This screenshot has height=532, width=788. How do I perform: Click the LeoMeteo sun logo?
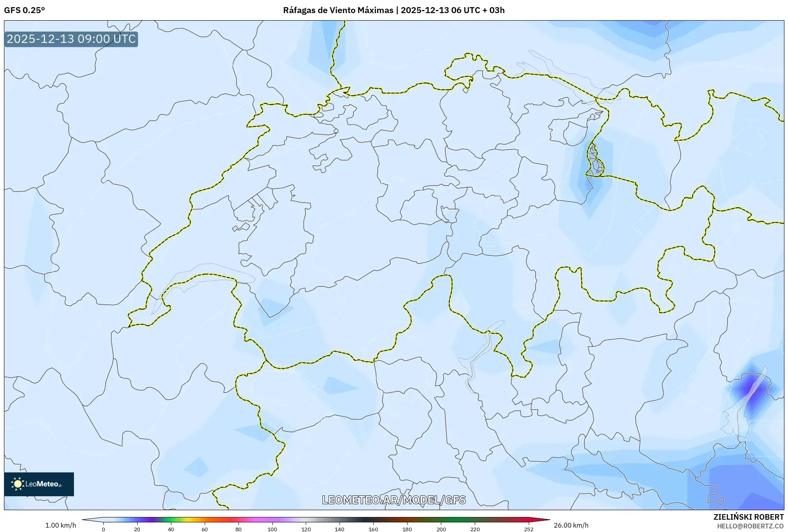point(17,484)
